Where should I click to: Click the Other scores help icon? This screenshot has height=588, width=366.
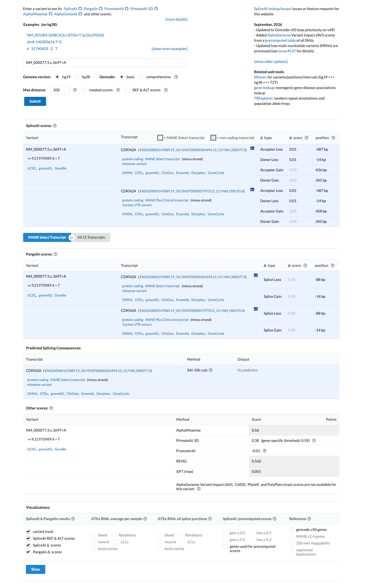coord(51,408)
